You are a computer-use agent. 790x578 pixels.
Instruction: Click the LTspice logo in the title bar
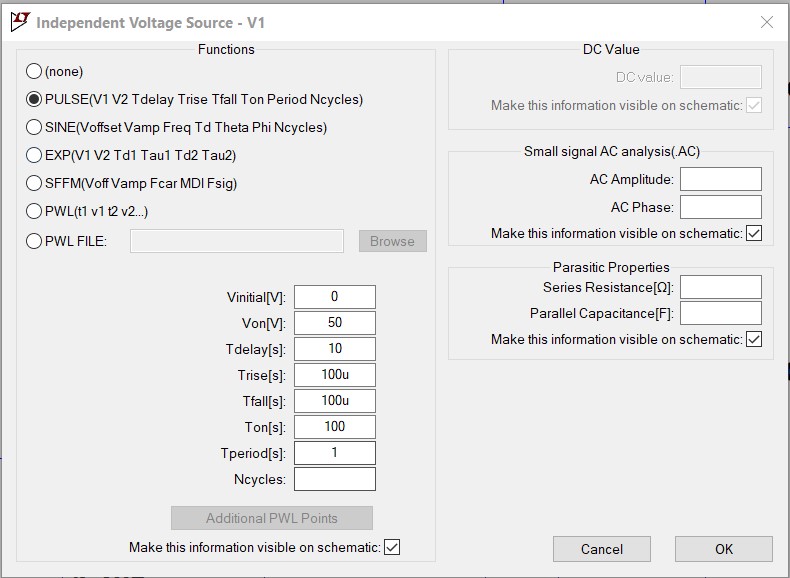[x=21, y=22]
